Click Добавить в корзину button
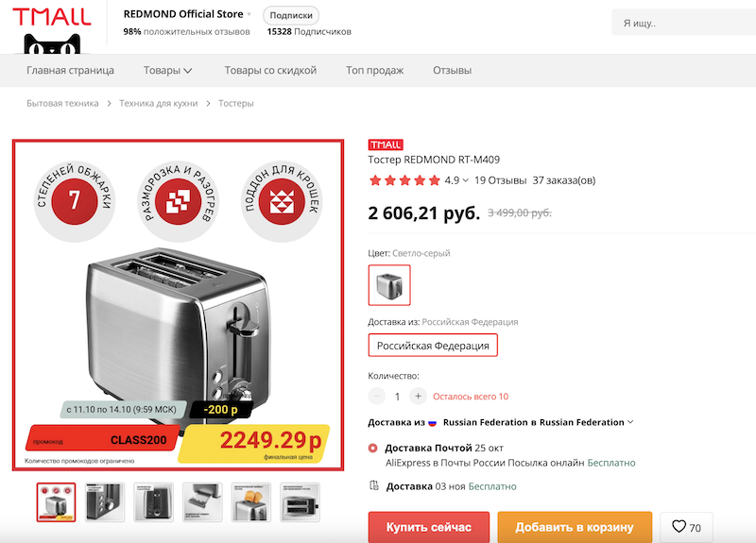 [x=575, y=527]
